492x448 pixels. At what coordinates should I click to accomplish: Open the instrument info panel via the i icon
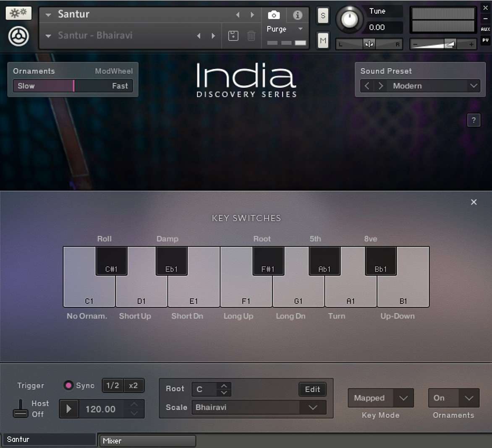point(297,14)
